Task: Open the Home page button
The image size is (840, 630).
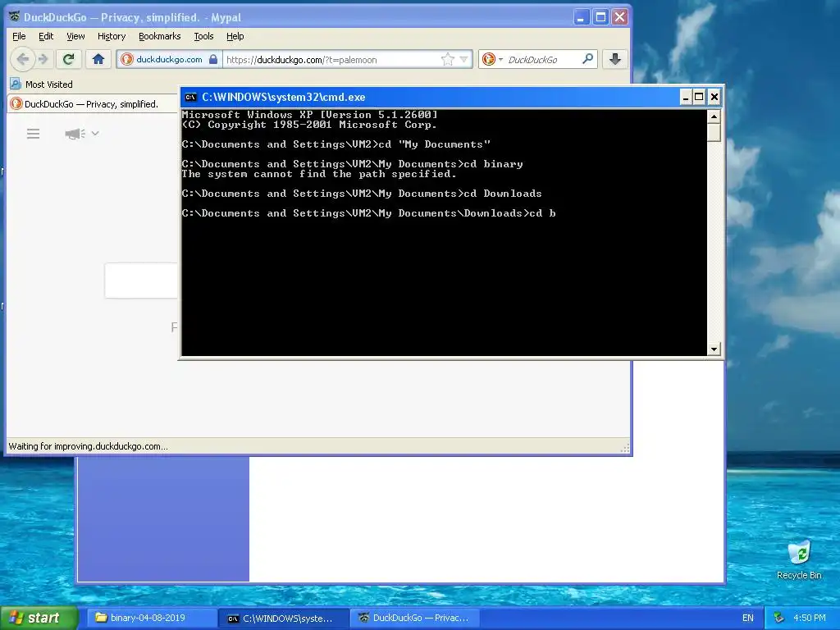Action: point(98,59)
